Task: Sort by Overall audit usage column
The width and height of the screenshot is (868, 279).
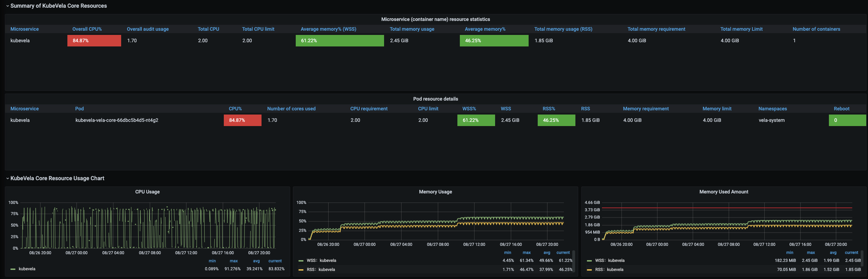Action: point(148,29)
